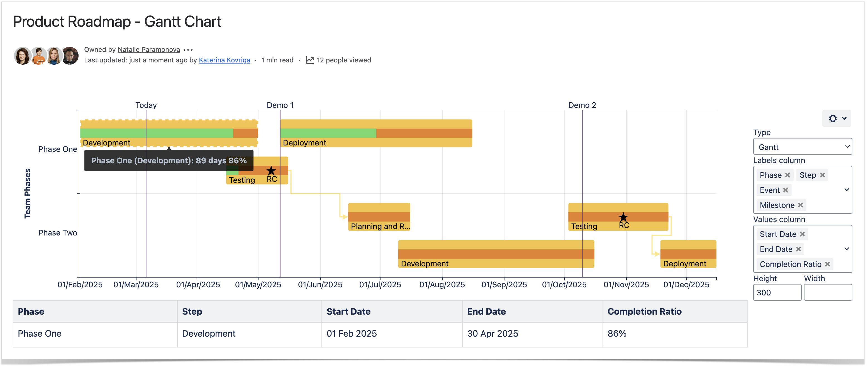This screenshot has height=367, width=868.
Task: Remove the Completion Ratio value tag
Action: click(x=827, y=264)
